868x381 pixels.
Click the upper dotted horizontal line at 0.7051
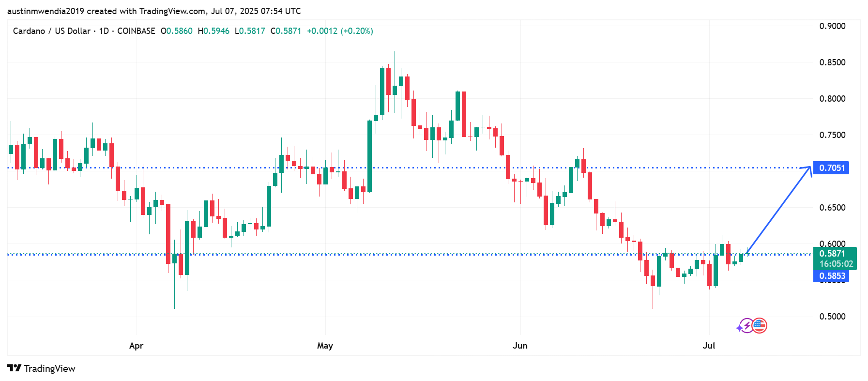[x=407, y=168]
